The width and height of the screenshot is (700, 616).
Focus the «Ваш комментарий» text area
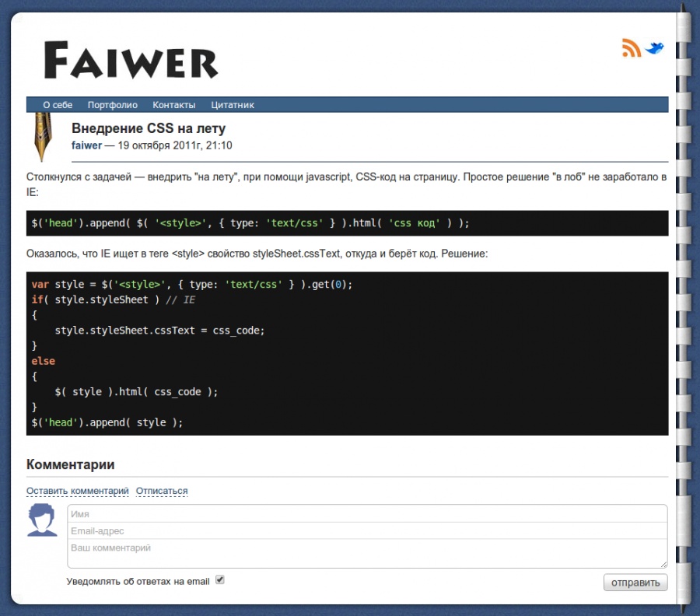pyautogui.click(x=367, y=554)
